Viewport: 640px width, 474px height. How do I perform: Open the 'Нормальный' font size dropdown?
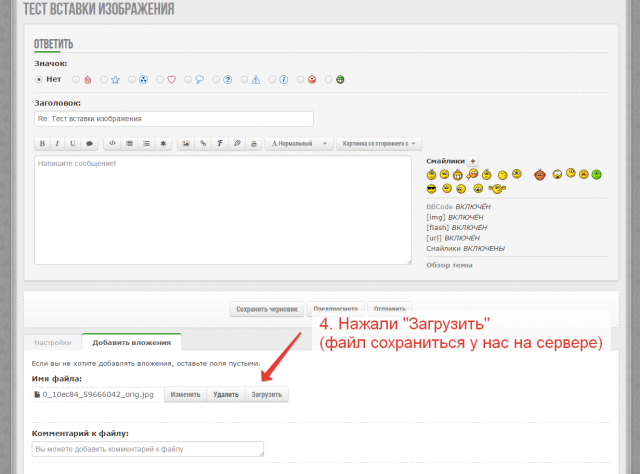pos(299,143)
